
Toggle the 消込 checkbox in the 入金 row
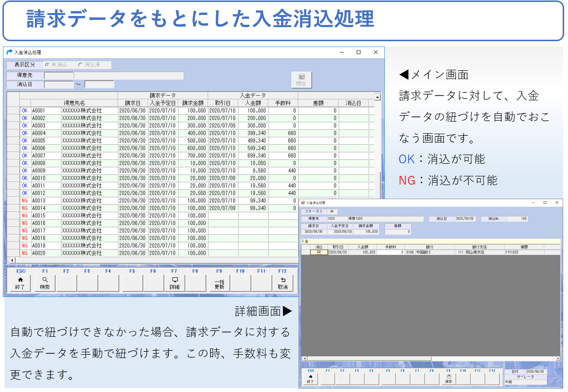tap(319, 252)
